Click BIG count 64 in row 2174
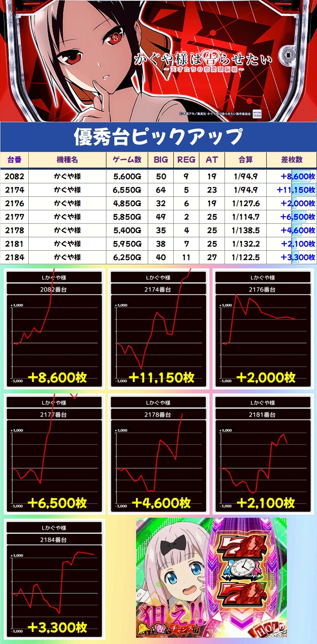This screenshot has width=317, height=644. coord(161,190)
